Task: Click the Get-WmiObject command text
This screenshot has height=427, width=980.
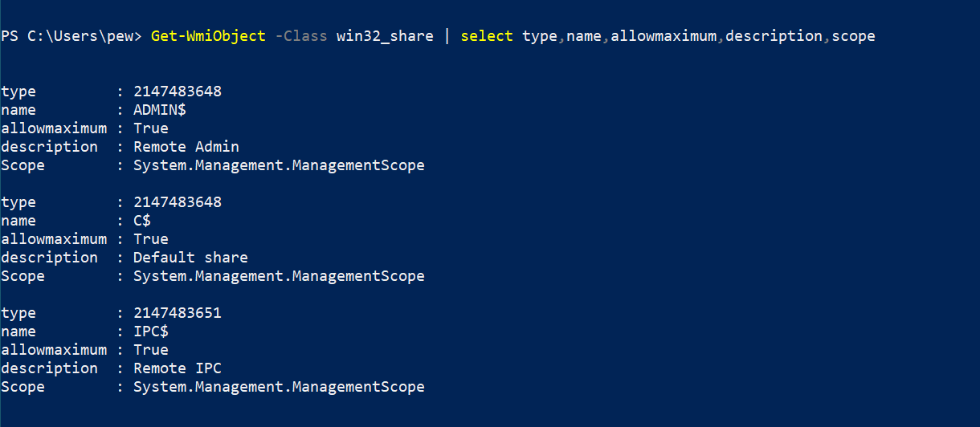Action: tap(208, 36)
